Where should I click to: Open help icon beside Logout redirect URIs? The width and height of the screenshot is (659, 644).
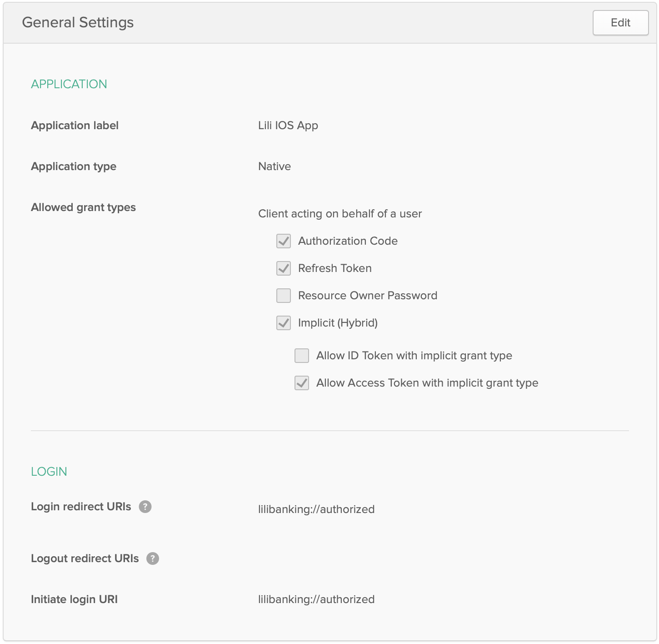point(153,558)
